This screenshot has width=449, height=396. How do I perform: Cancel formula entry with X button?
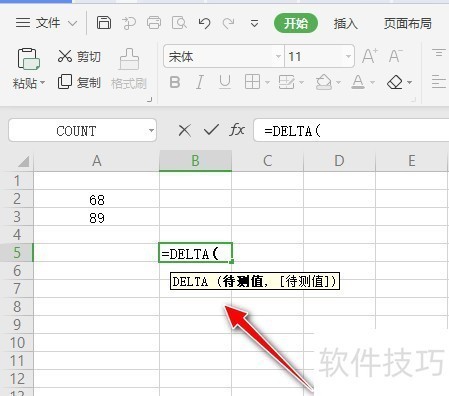pos(184,130)
